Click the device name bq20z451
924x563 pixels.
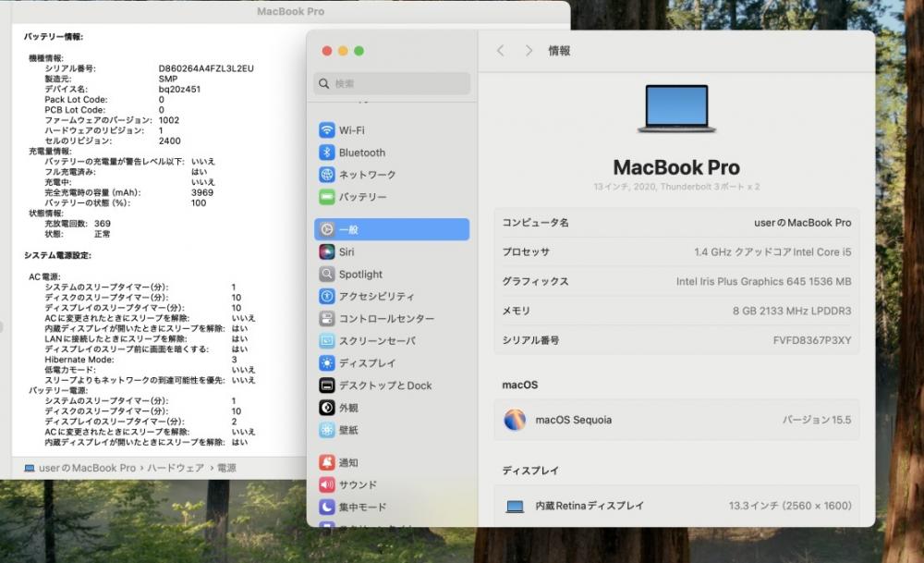coord(180,89)
